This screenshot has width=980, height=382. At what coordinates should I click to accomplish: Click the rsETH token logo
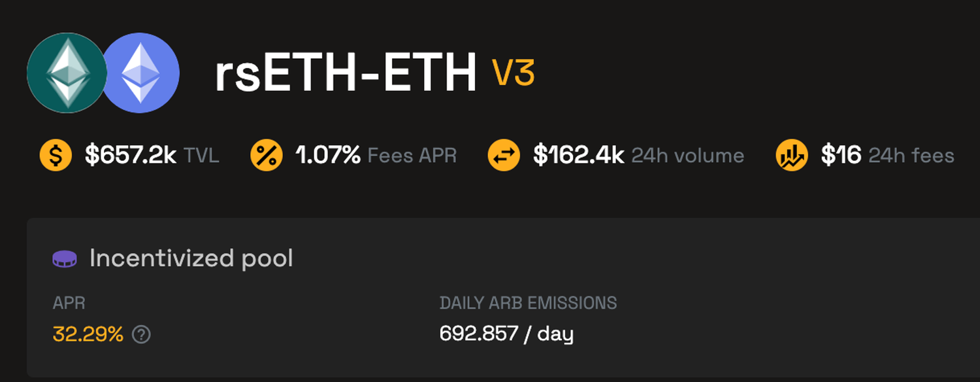coord(65,73)
